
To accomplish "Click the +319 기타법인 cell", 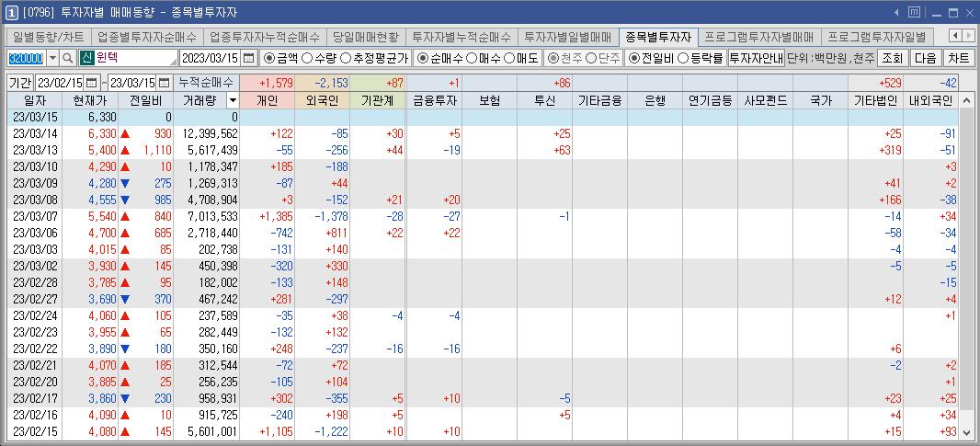I will point(875,150).
